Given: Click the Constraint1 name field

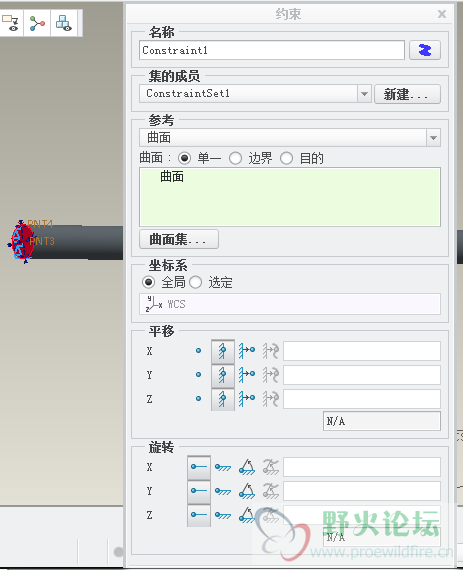Looking at the screenshot, I should click(272, 50).
